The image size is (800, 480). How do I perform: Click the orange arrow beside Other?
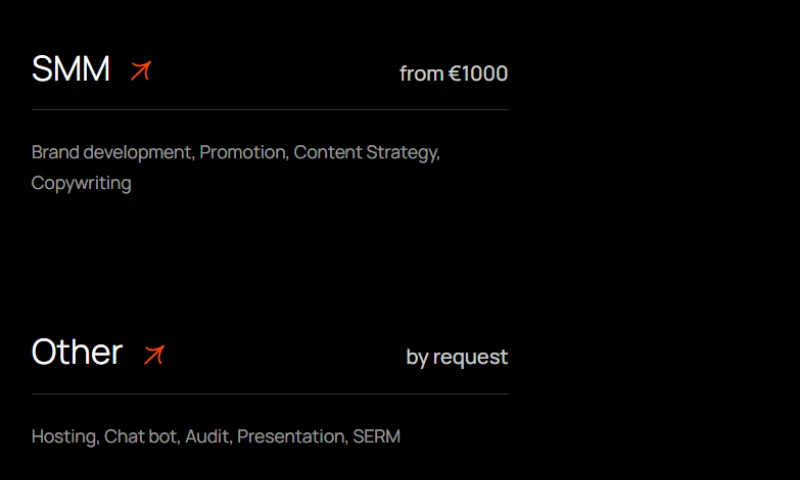[x=153, y=354]
